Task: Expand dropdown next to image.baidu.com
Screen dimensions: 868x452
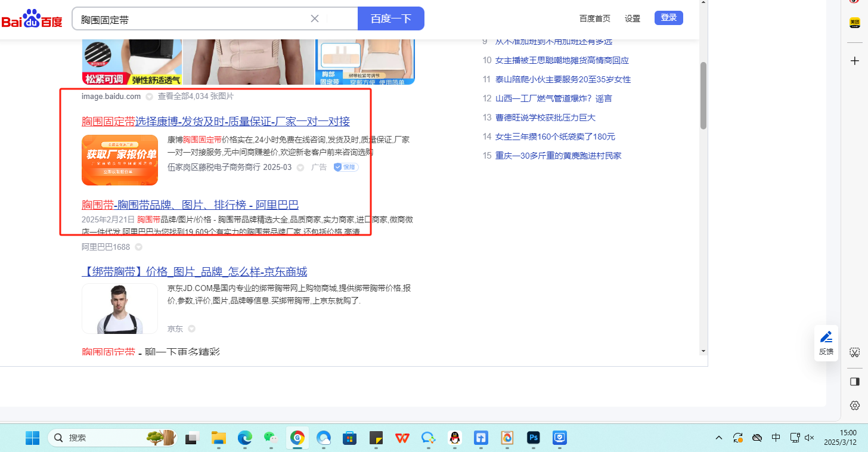Action: coord(149,97)
